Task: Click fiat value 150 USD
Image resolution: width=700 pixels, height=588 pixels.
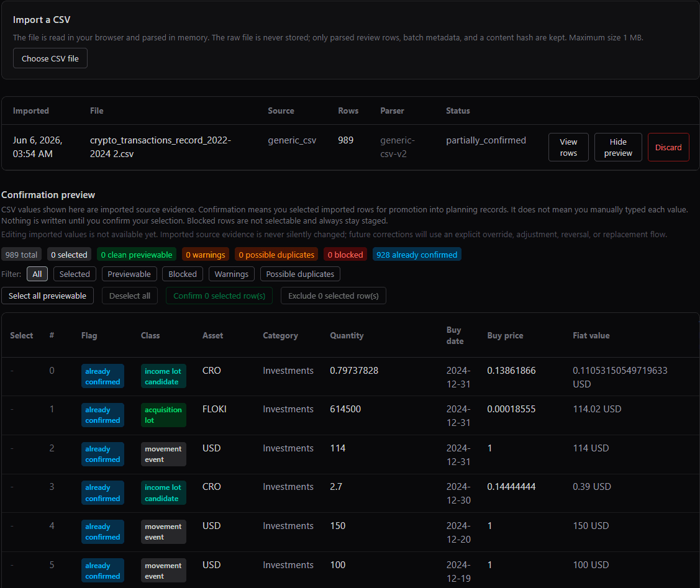Action: tap(591, 525)
